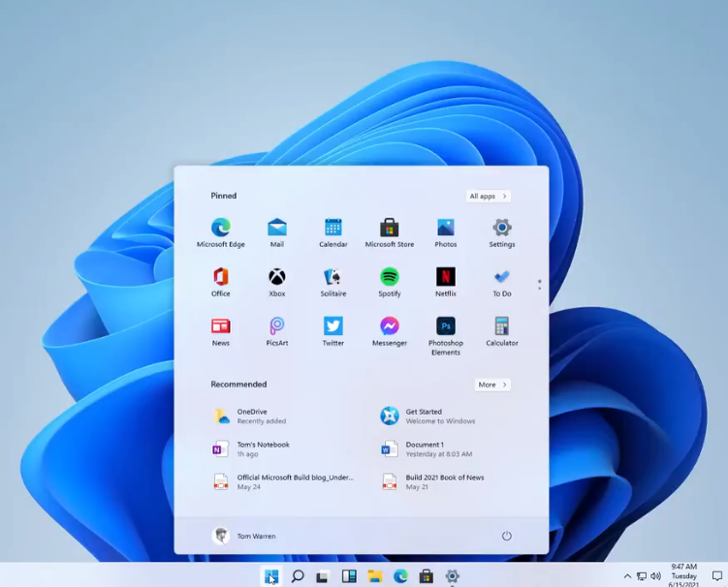The width and height of the screenshot is (728, 587).
Task: Open the To Do app
Action: point(502,282)
